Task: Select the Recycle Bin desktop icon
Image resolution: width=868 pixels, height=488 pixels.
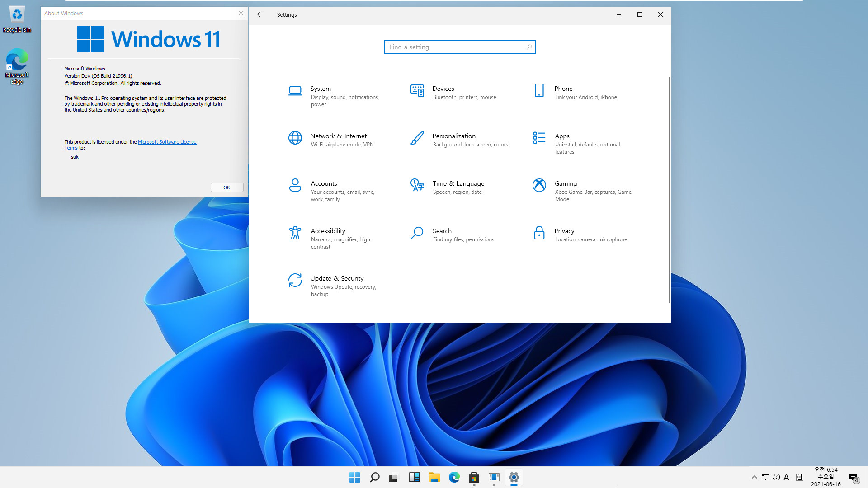Action: click(17, 19)
